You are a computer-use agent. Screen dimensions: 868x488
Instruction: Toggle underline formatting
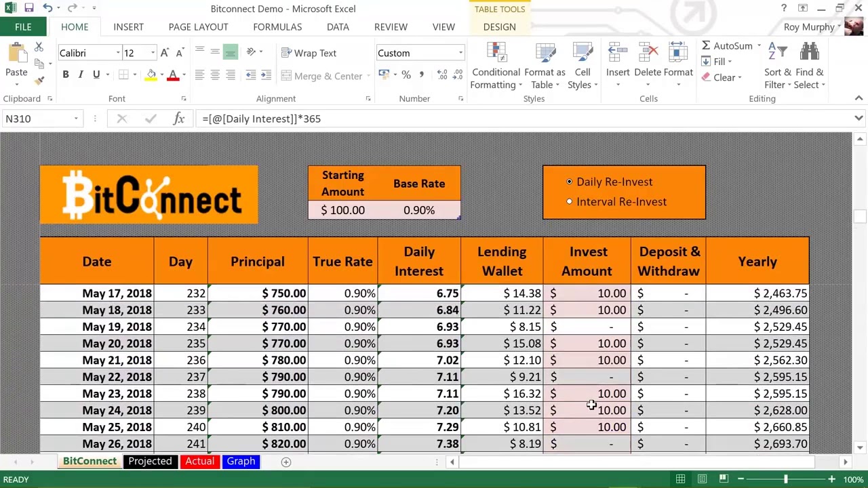click(x=96, y=75)
